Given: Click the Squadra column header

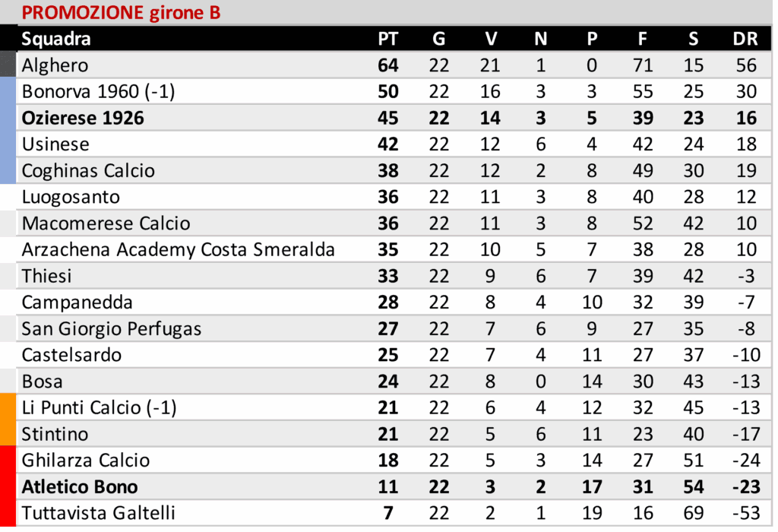Looking at the screenshot, I should pos(56,39).
